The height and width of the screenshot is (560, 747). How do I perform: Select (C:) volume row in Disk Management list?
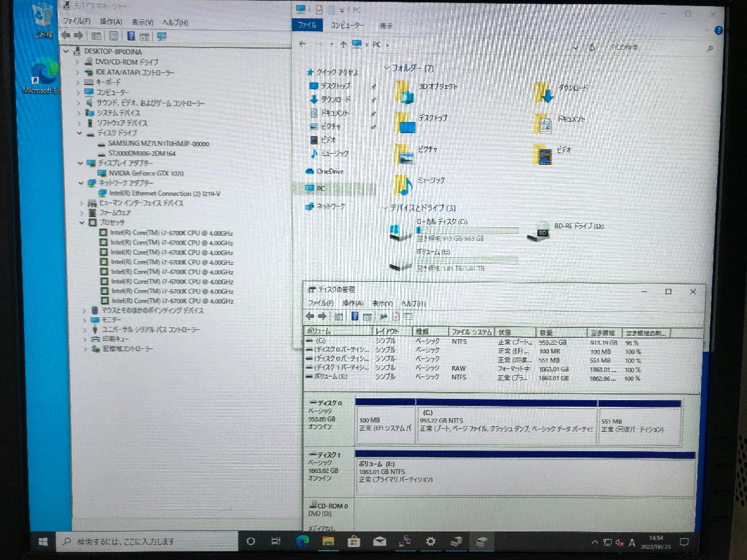[501, 342]
